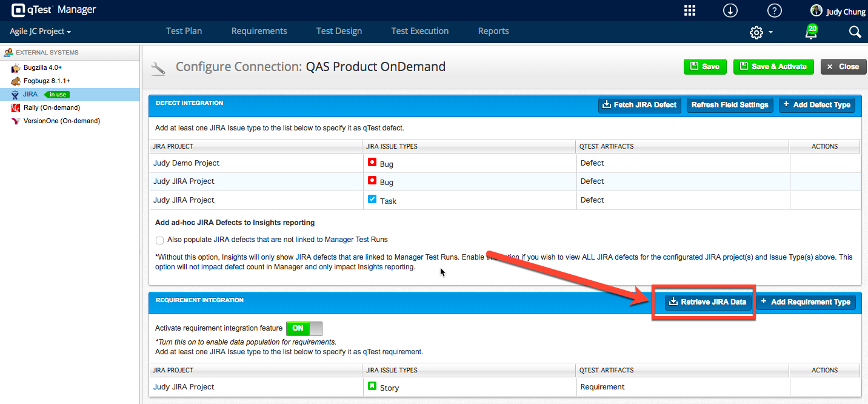The image size is (868, 404).
Task: Click the search magnifier icon
Action: click(x=855, y=32)
